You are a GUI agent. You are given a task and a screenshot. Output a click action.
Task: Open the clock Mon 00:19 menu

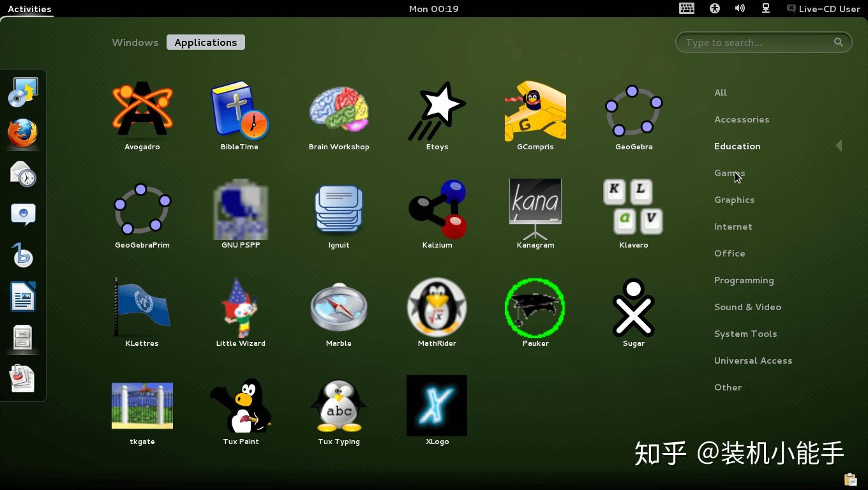434,9
